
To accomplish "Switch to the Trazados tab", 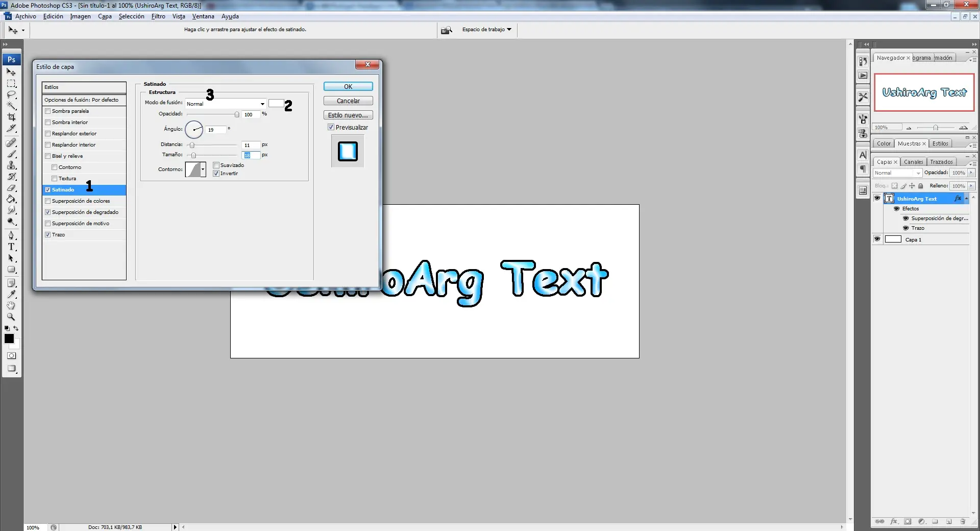I will point(941,162).
